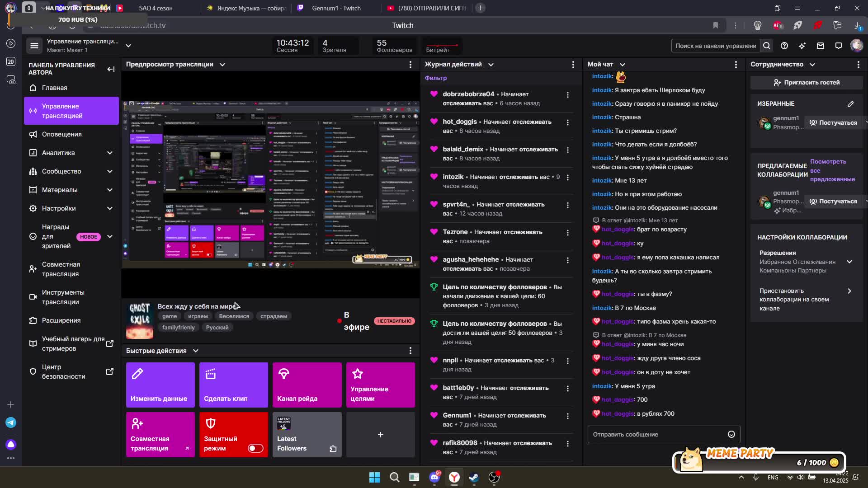Viewport: 868px width, 488px height.
Task: Open Сотрудничество panel dropdown
Action: pyautogui.click(x=812, y=65)
